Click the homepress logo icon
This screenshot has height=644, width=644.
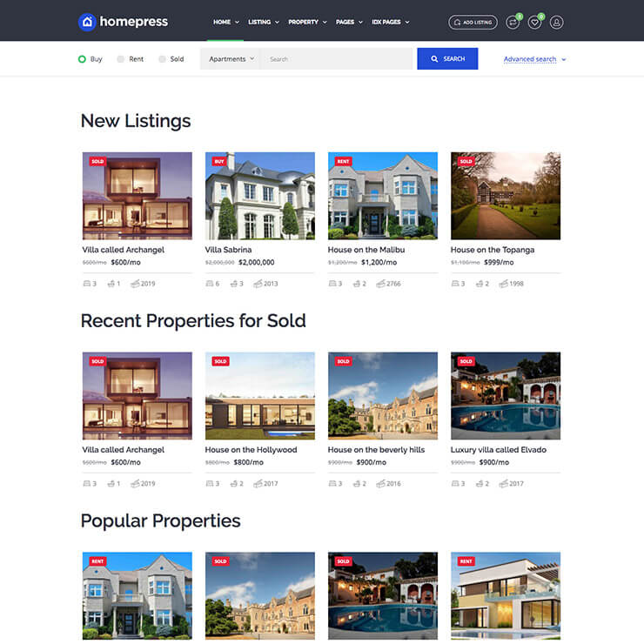[x=87, y=22]
